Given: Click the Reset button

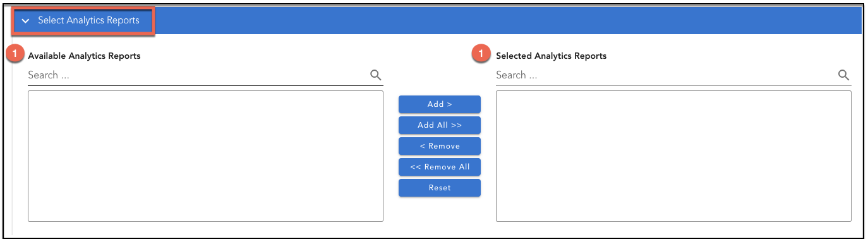Looking at the screenshot, I should pyautogui.click(x=440, y=188).
